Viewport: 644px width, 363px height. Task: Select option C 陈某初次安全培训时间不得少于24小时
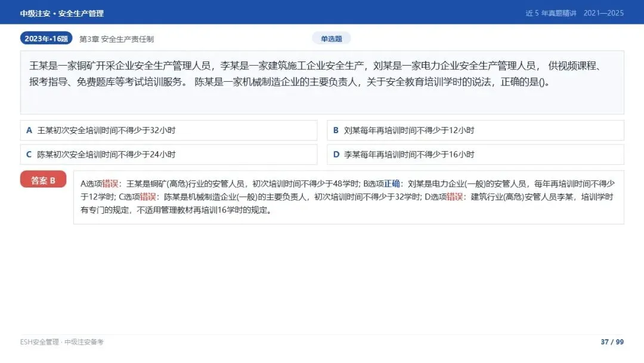click(x=168, y=155)
